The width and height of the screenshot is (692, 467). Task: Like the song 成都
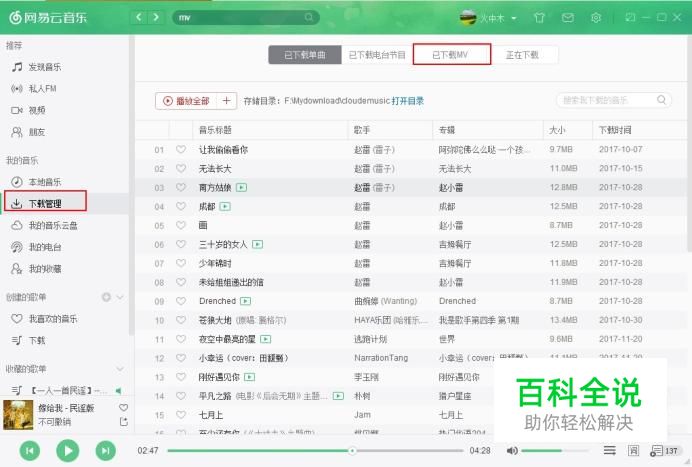[181, 207]
